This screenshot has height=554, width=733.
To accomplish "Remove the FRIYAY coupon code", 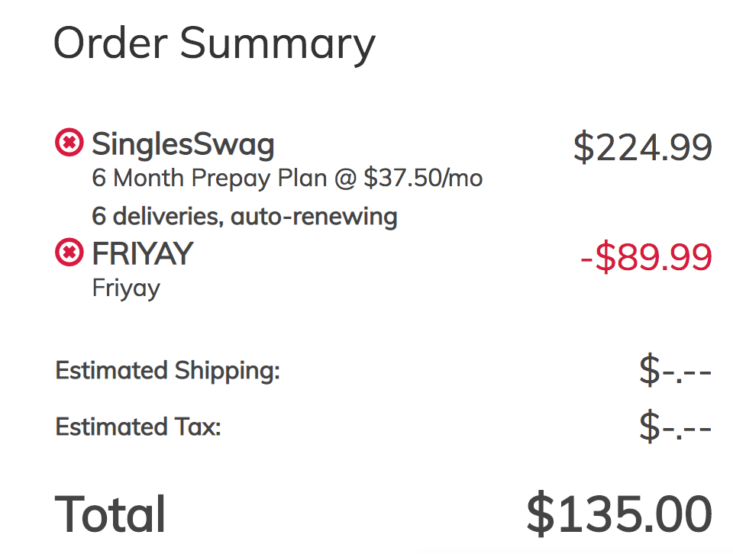I will (x=68, y=255).
